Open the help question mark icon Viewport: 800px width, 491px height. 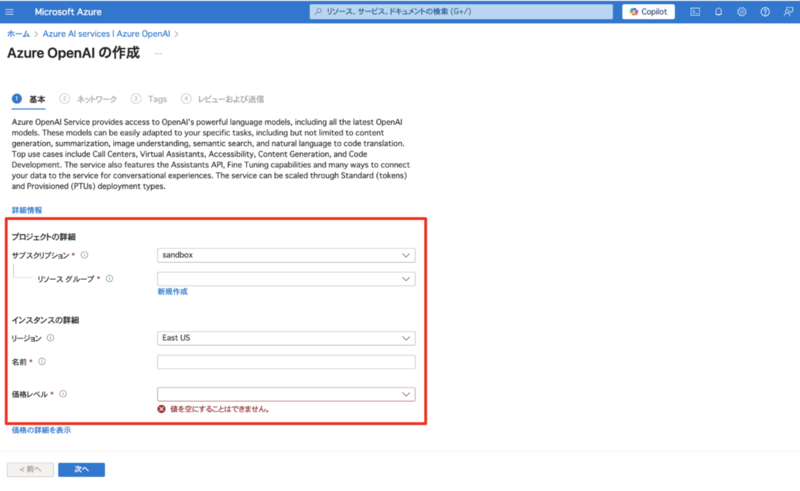pos(765,12)
